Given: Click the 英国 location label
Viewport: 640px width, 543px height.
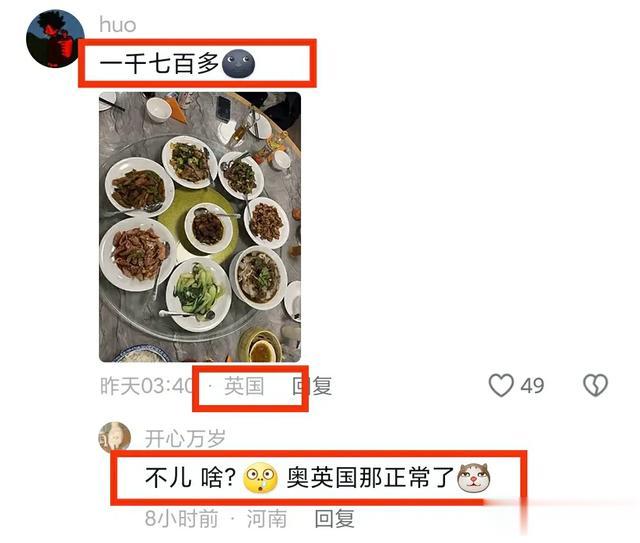Looking at the screenshot, I should pyautogui.click(x=244, y=386).
